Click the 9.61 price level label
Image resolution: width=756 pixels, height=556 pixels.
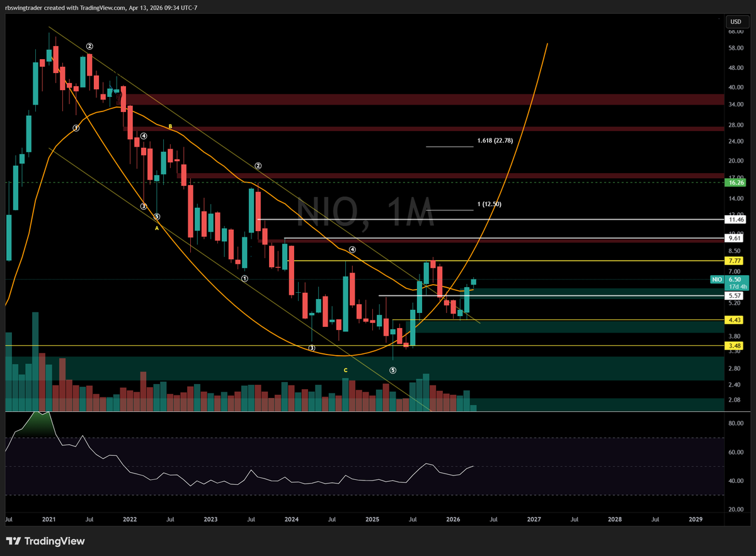(x=735, y=239)
